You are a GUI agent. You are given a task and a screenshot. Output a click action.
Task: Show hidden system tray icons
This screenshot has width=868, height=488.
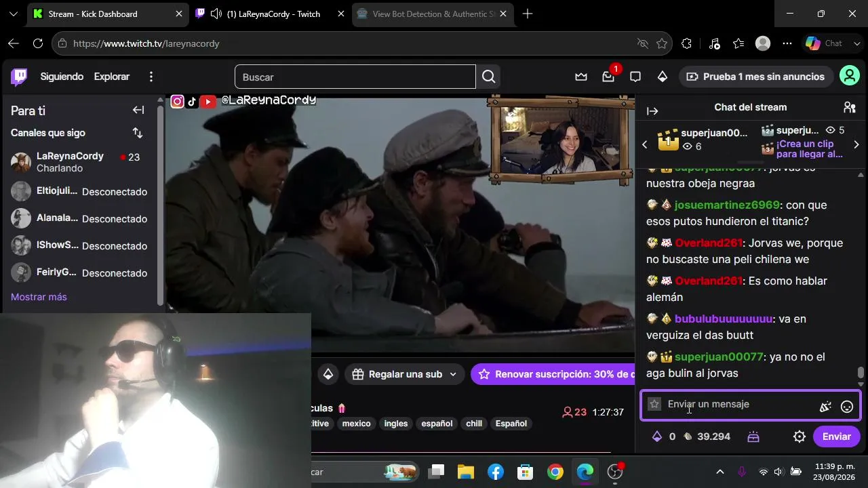[720, 472]
